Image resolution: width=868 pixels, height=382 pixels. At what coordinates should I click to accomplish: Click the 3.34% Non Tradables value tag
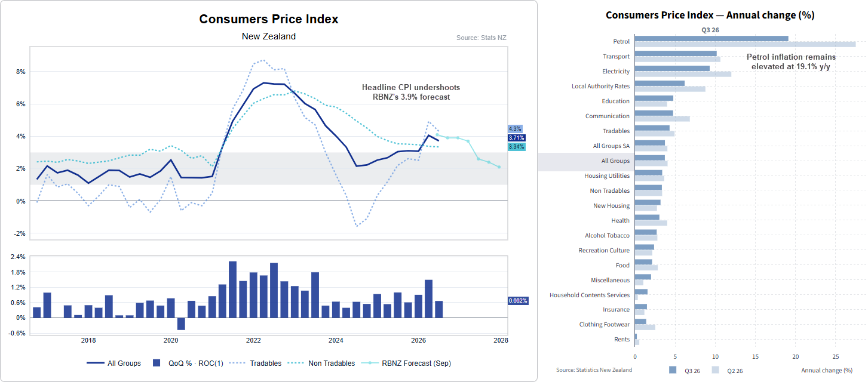pos(516,147)
